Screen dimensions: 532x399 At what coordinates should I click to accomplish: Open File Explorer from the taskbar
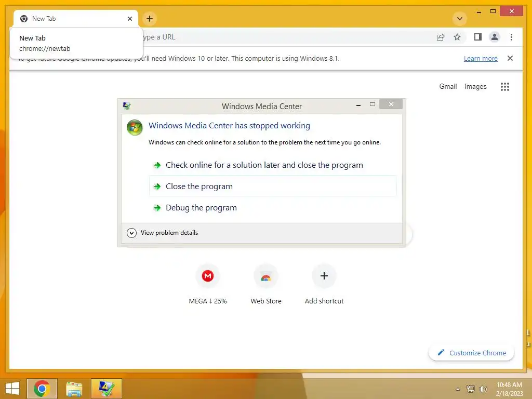tap(74, 389)
